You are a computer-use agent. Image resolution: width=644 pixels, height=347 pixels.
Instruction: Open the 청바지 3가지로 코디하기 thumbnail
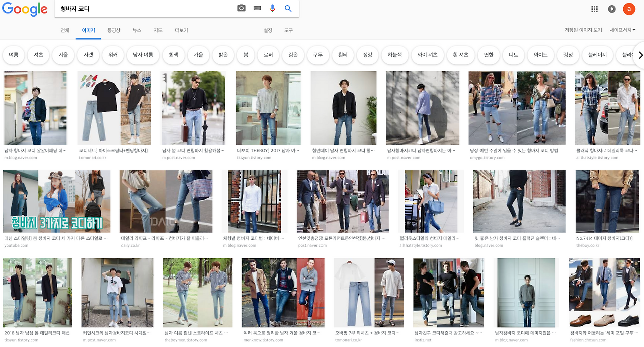(56, 201)
